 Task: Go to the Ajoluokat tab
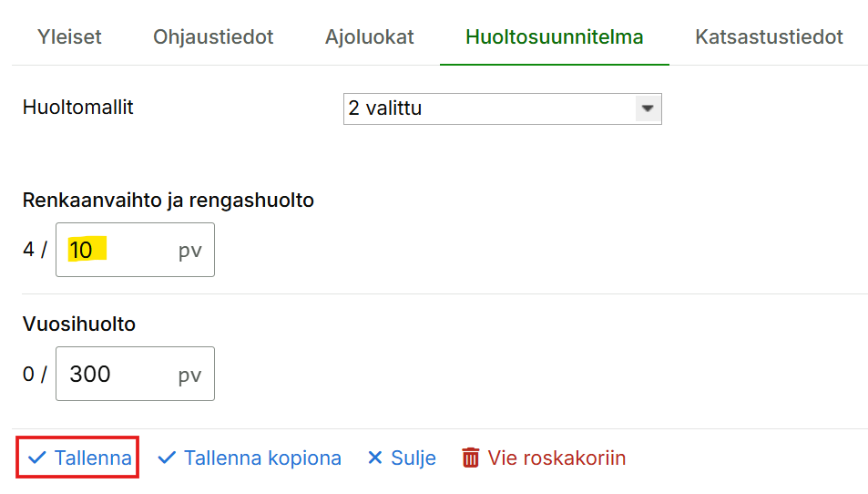click(x=369, y=37)
